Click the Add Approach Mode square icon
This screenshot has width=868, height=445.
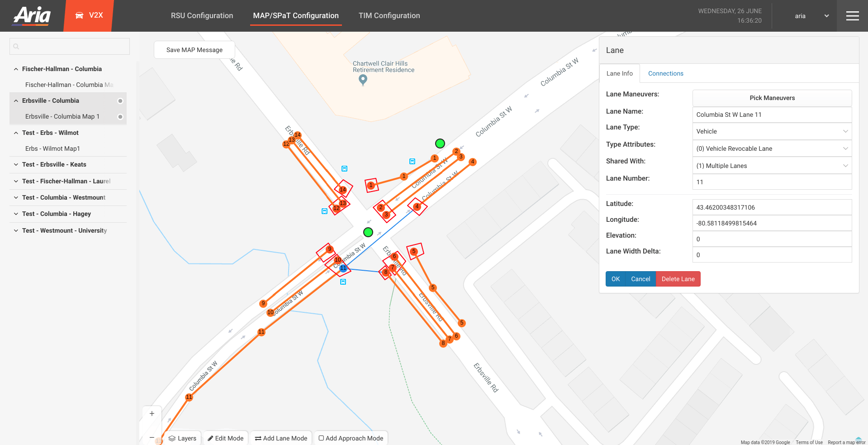(321, 438)
